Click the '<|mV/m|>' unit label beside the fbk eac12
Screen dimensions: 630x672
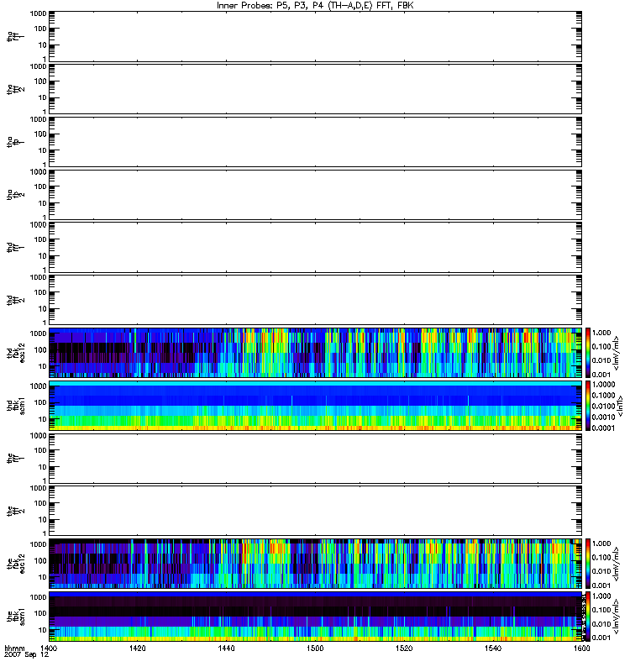[x=617, y=564]
